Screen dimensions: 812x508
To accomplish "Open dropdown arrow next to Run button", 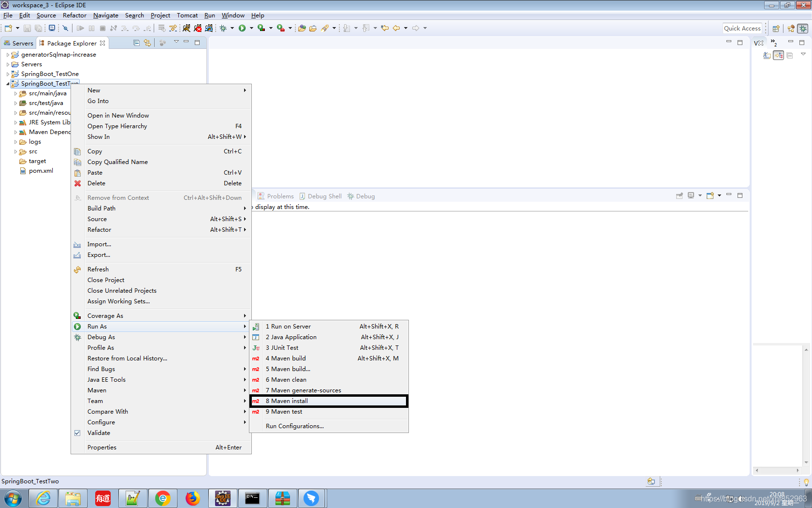I will 251,28.
